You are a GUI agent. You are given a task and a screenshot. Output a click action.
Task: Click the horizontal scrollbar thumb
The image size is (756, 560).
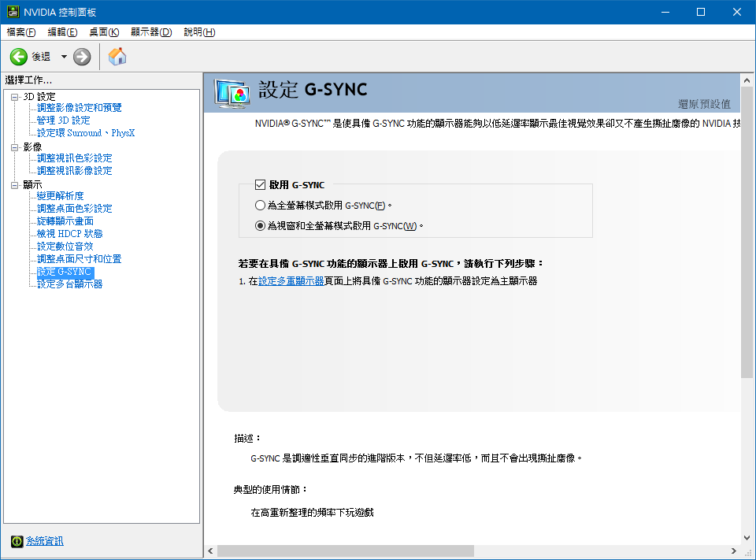346,551
